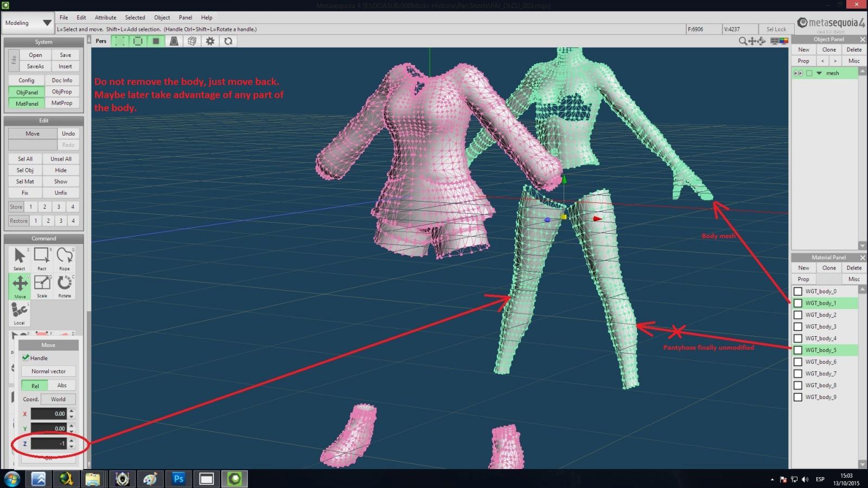Click the rotate view icon beside pan
This screenshot has height=488, width=868.
pyautogui.click(x=761, y=41)
